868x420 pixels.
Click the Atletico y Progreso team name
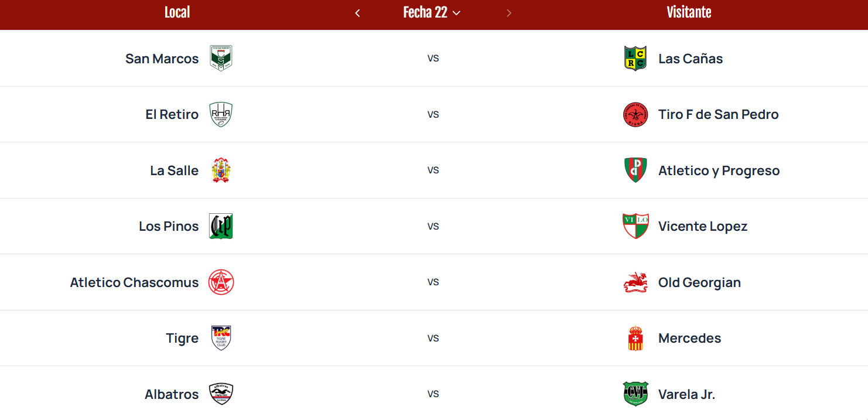719,170
